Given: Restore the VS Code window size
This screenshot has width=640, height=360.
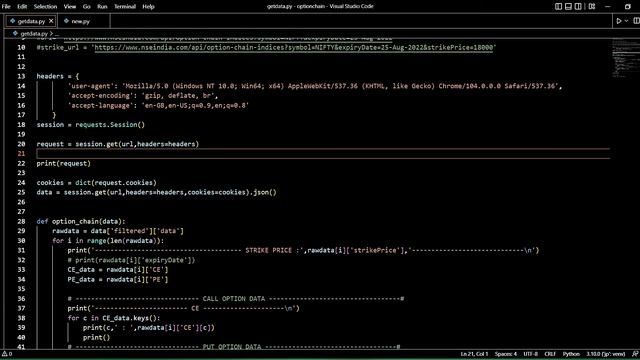Looking at the screenshot, I should pos(628,7).
